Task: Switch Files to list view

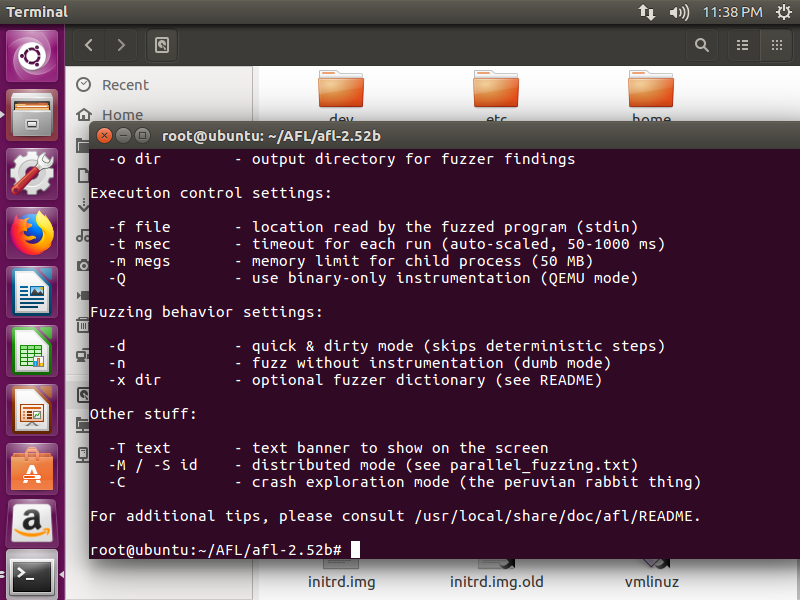Action: (x=743, y=45)
